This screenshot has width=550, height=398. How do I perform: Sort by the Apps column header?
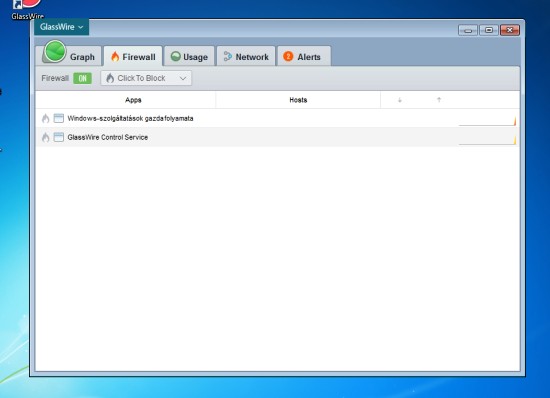point(133,100)
